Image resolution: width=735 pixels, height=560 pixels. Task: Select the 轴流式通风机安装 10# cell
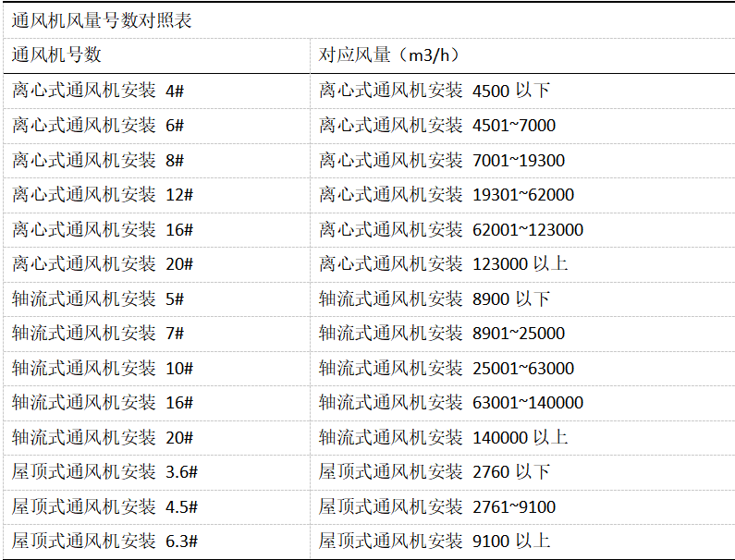[103, 369]
